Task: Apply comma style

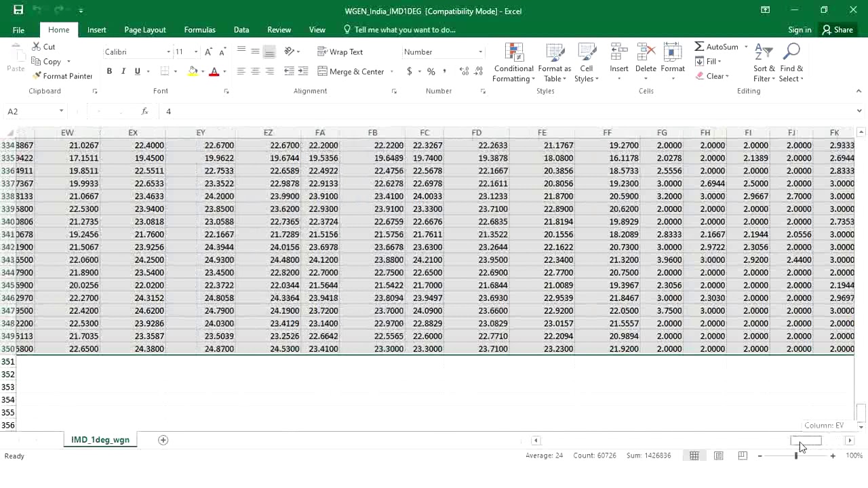Action: 445,71
